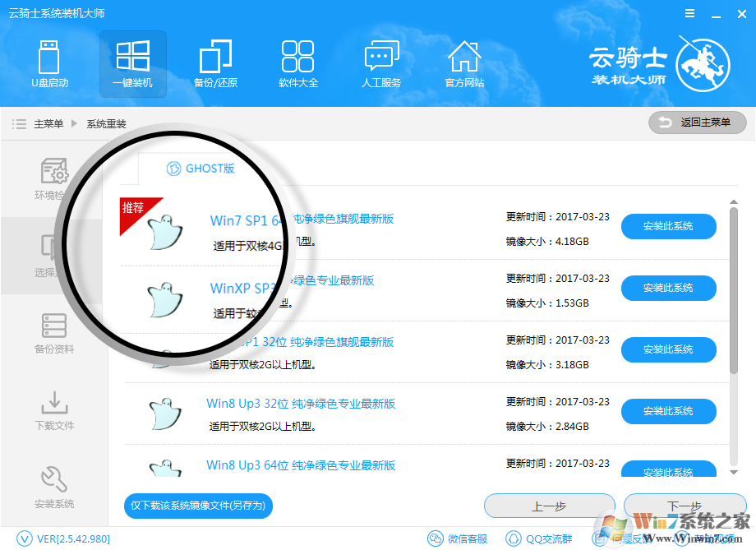Install Win7 SP1 64位 with 安装此系统 button
This screenshot has width=756, height=550.
[668, 226]
